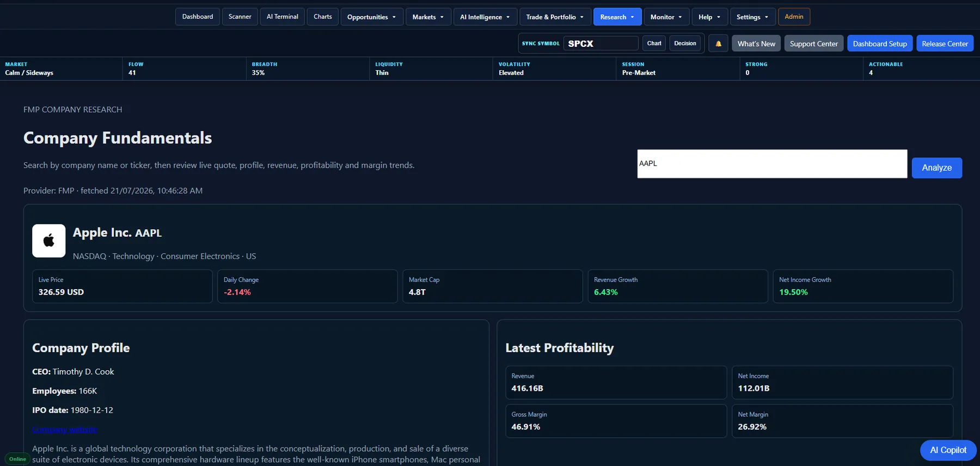The height and width of the screenshot is (466, 980).
Task: Open Dashboard Setup
Action: point(880,44)
